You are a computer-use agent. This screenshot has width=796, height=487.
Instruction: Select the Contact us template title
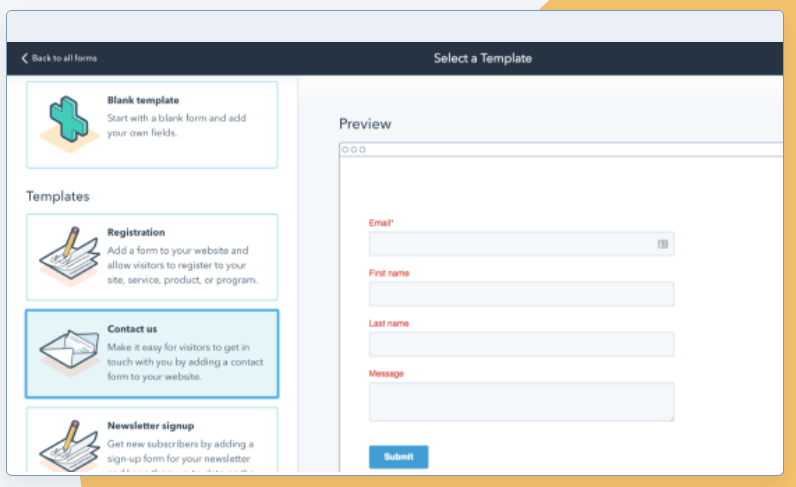(132, 328)
